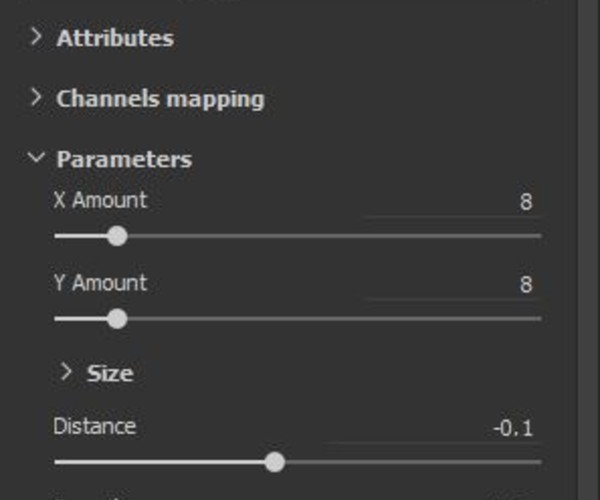This screenshot has width=600, height=500.
Task: Click the Y Amount slider handle
Action: (117, 319)
